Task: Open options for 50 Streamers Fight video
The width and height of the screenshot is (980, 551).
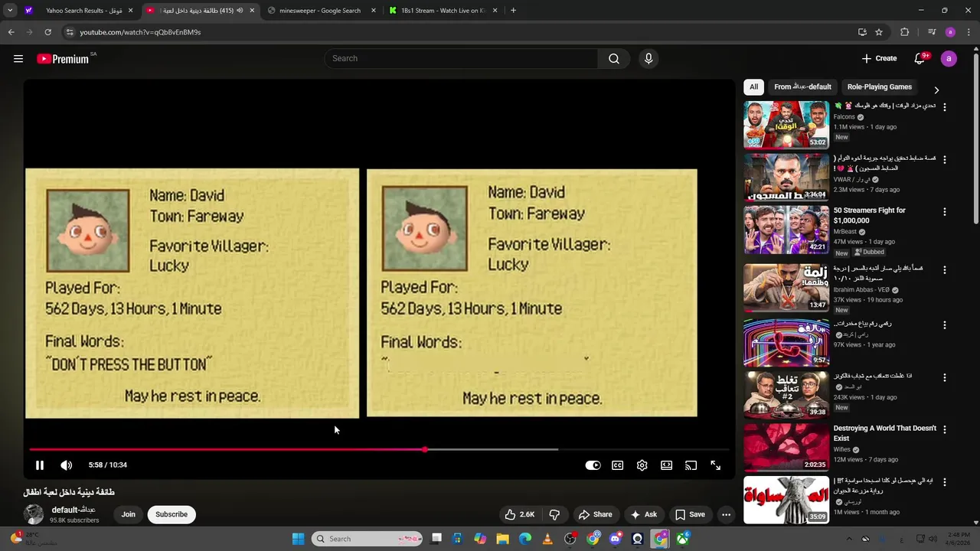Action: pyautogui.click(x=944, y=212)
